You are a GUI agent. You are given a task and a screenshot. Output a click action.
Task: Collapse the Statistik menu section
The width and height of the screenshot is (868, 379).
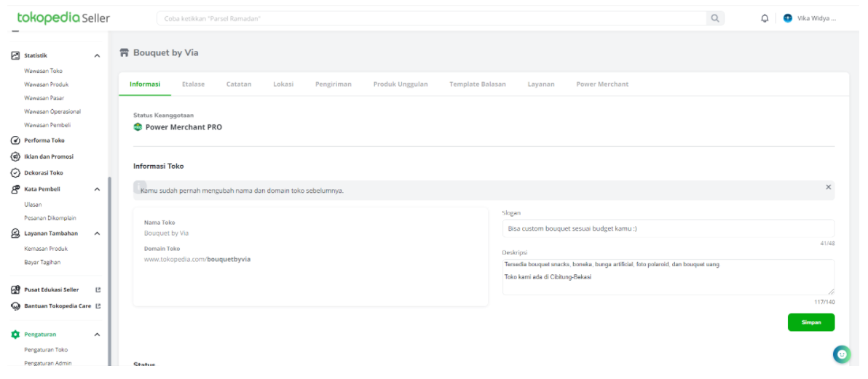[x=97, y=56]
